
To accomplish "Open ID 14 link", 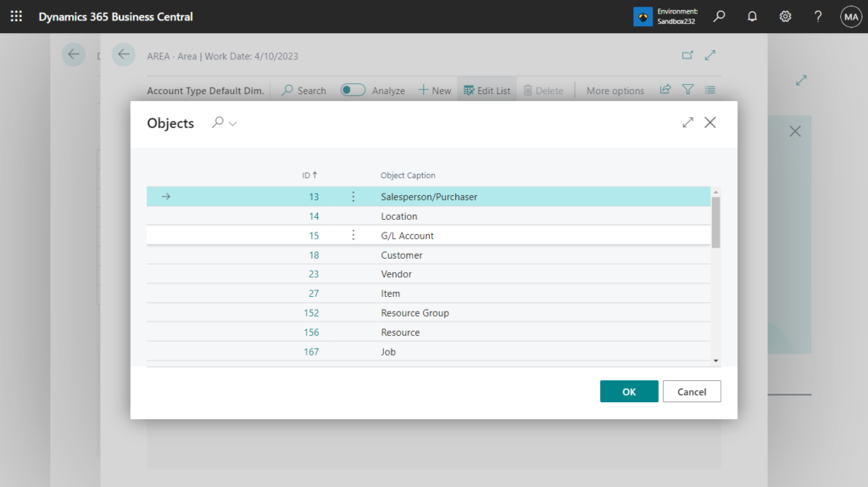I will pyautogui.click(x=314, y=216).
